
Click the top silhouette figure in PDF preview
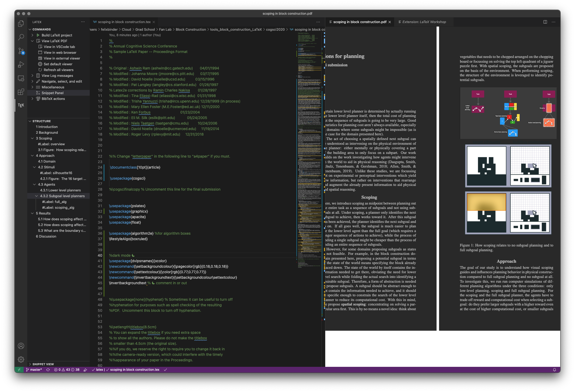click(x=508, y=166)
